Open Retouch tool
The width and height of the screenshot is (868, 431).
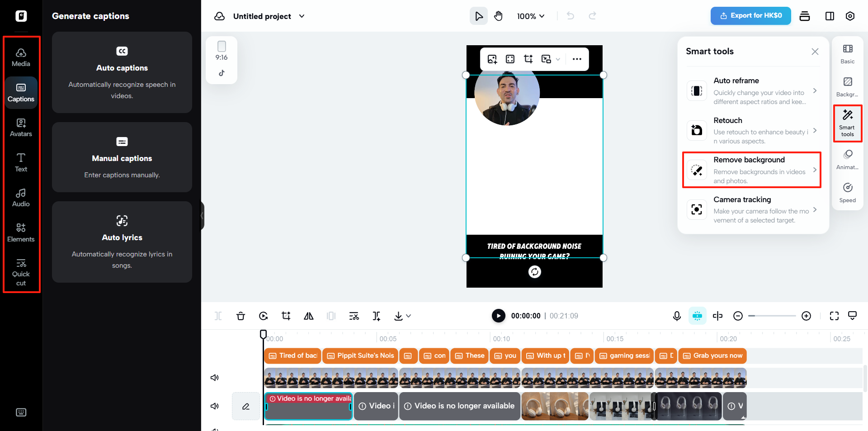click(x=753, y=130)
